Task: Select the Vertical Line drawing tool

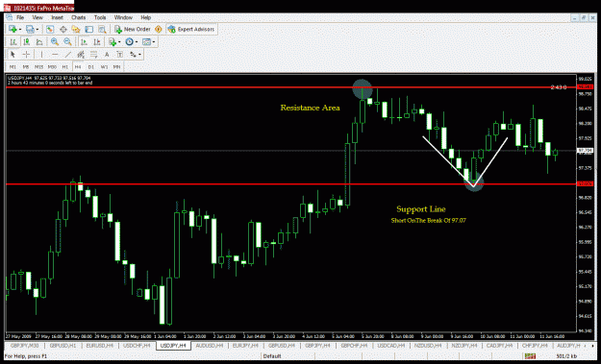Action: pos(41,55)
